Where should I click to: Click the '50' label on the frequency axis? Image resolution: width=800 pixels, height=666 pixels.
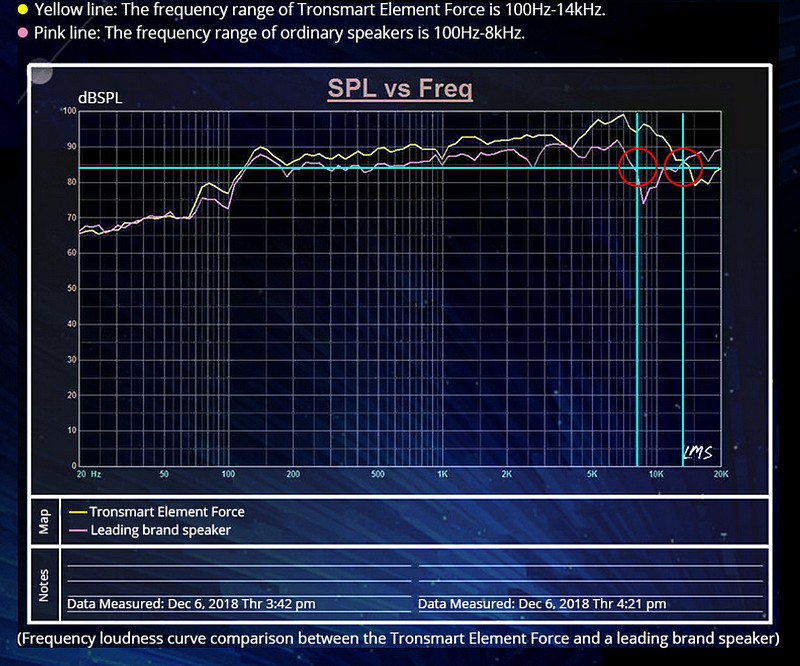click(x=164, y=474)
